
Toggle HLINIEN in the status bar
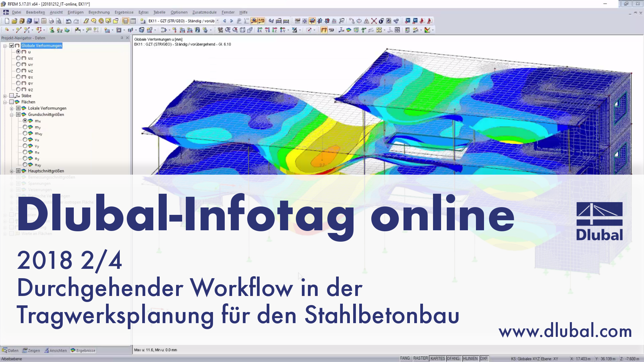tap(470, 358)
